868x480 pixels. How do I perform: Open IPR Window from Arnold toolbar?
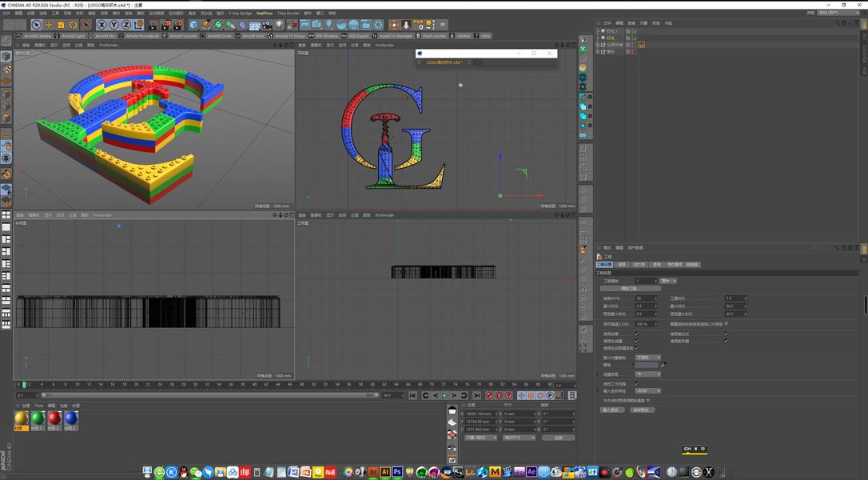click(324, 35)
